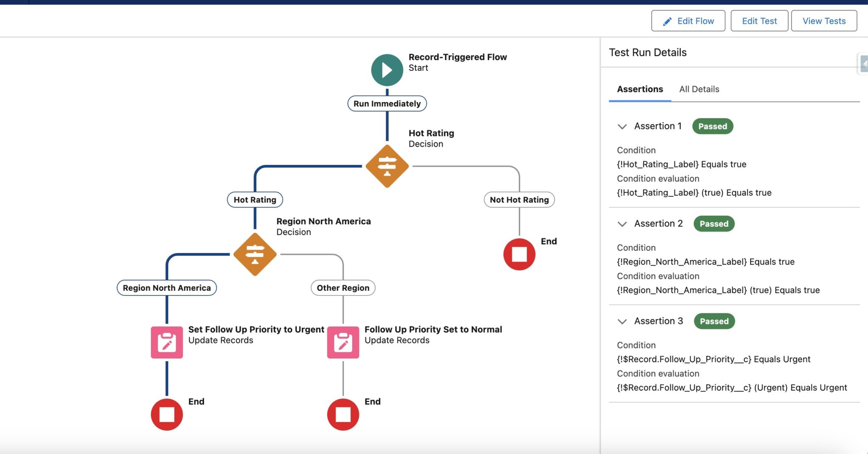
Task: Select the Assertions tab
Action: tap(640, 89)
